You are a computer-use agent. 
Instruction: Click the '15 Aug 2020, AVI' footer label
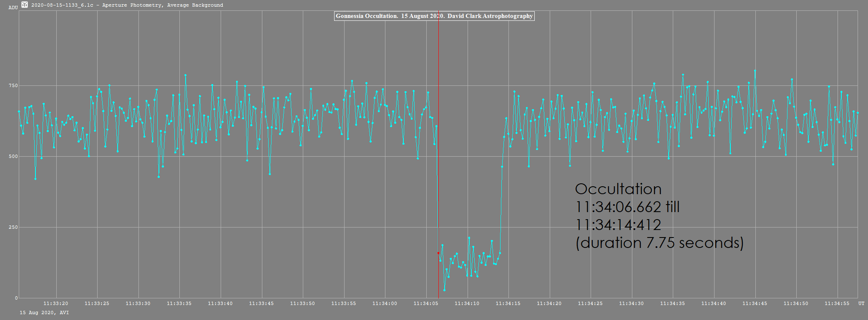click(x=44, y=312)
